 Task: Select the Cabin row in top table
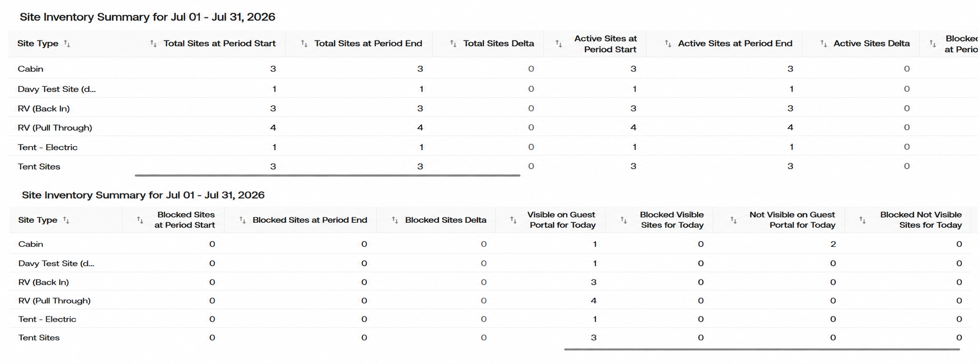click(x=493, y=69)
